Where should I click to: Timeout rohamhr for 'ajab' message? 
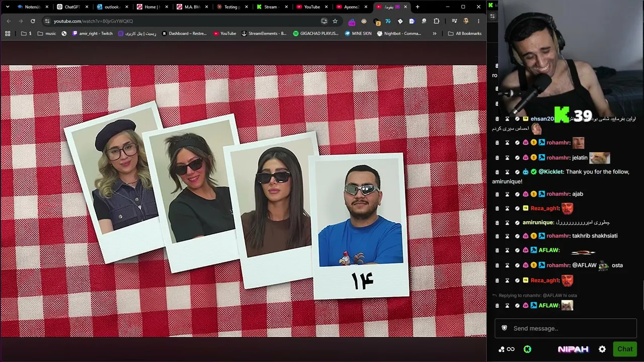coord(507,194)
